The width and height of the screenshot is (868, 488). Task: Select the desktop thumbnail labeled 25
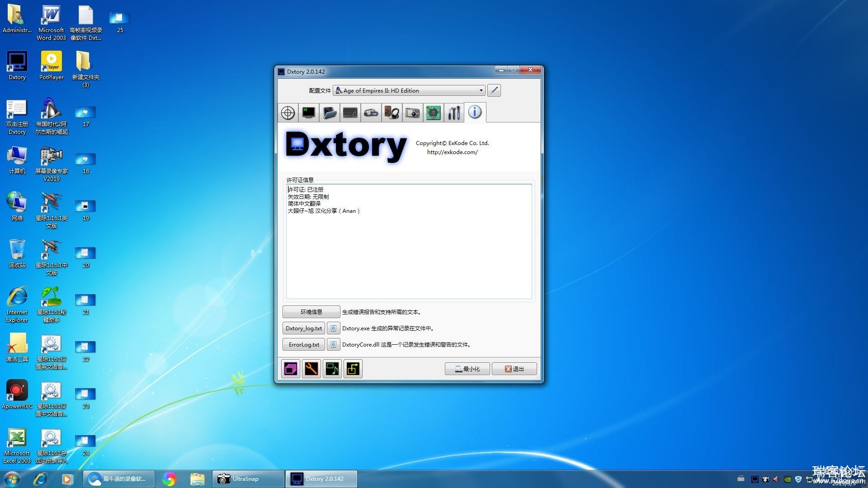click(x=120, y=23)
